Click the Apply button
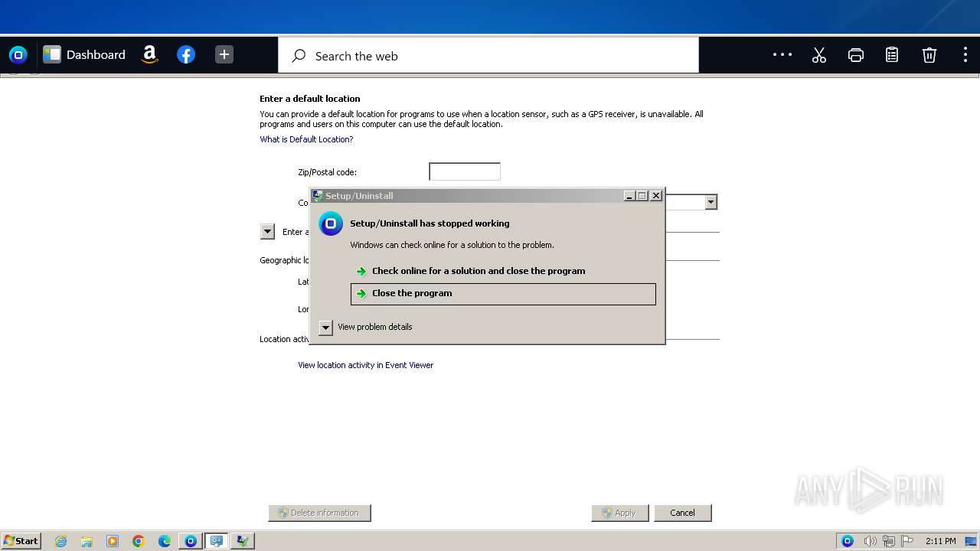 (x=620, y=513)
